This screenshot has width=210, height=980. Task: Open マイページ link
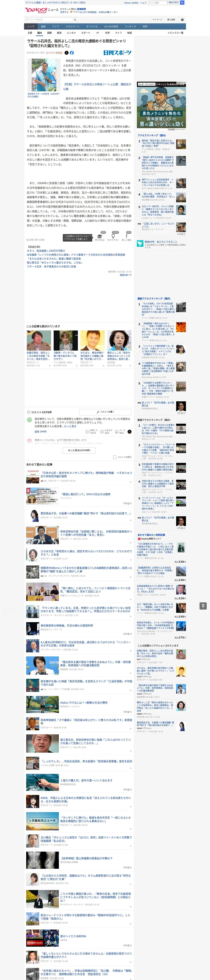tap(157, 20)
